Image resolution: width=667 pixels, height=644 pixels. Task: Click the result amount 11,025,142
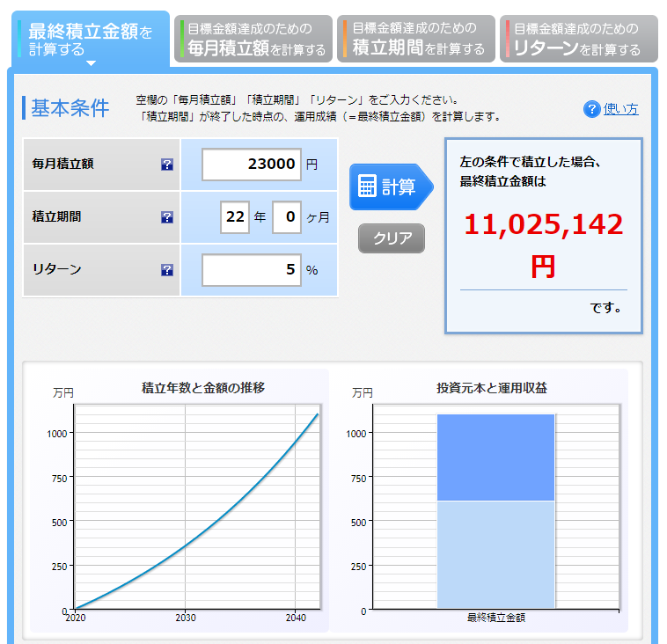coord(543,224)
